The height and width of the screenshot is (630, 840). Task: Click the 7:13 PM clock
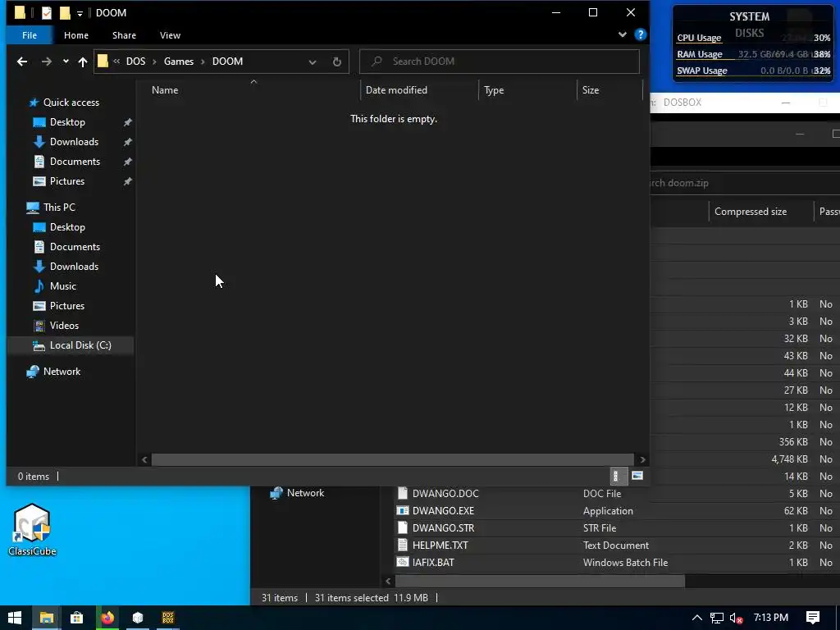pos(770,618)
